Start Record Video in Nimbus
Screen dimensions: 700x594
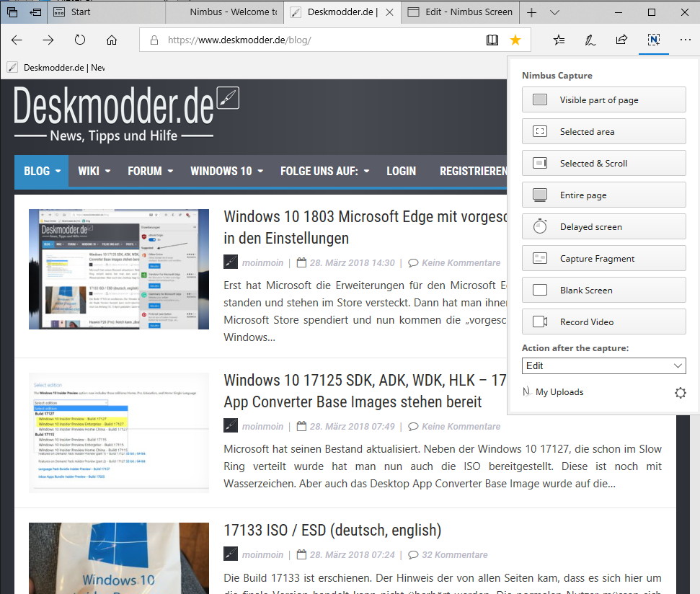tap(603, 322)
